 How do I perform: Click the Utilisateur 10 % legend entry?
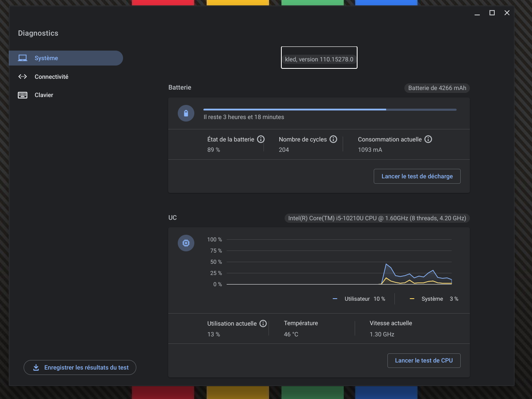point(359,299)
